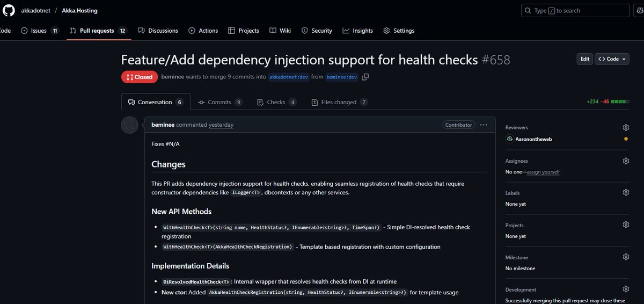This screenshot has height=304, width=644.
Task: Switch to the Checks tab
Action: click(276, 102)
